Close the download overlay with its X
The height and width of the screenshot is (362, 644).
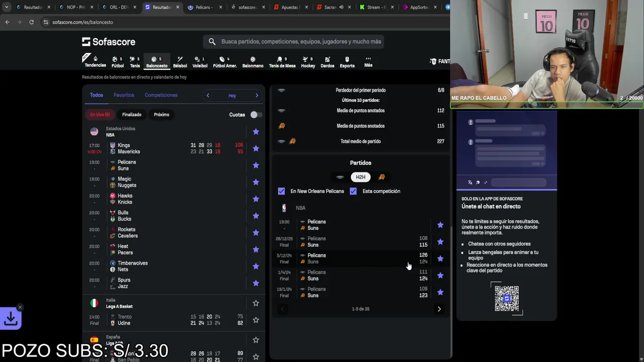click(x=20, y=307)
